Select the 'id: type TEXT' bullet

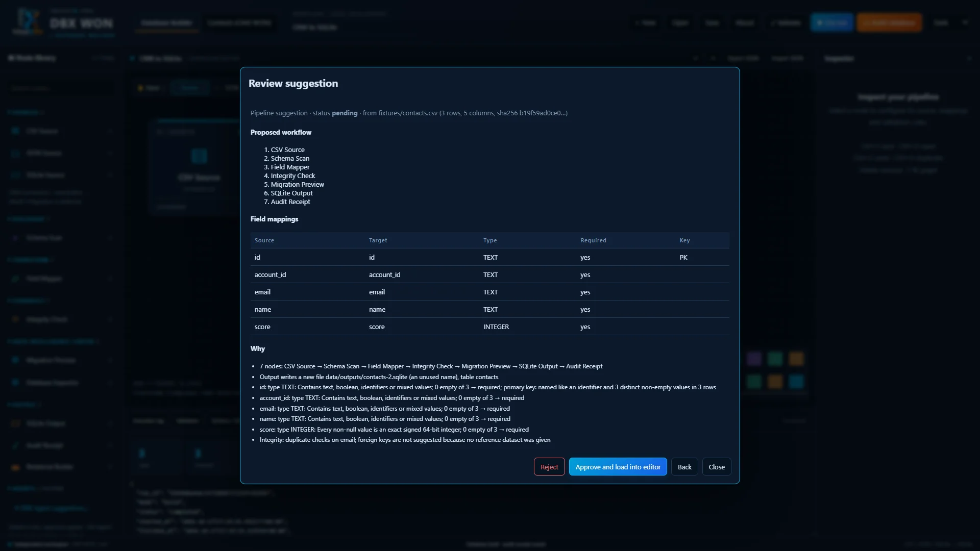[487, 387]
